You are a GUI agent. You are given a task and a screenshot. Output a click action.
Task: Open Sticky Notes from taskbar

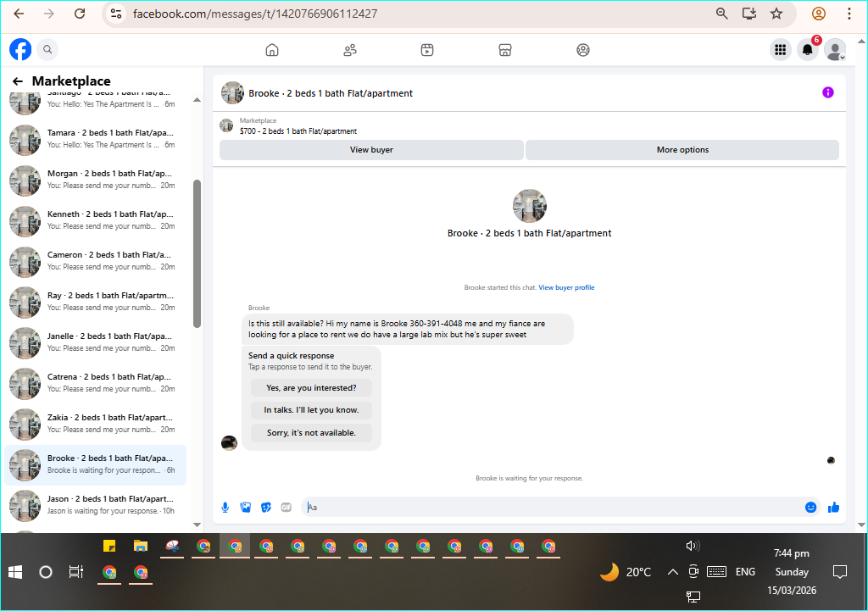[x=109, y=547]
